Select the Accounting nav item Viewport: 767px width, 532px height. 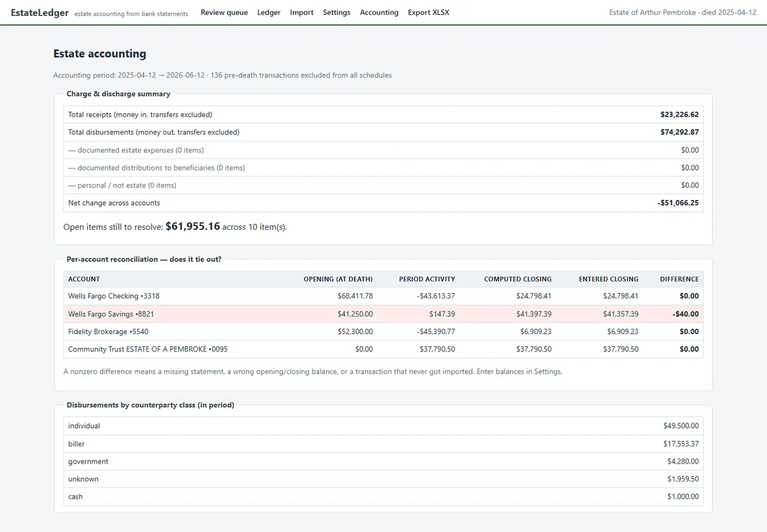tap(379, 12)
